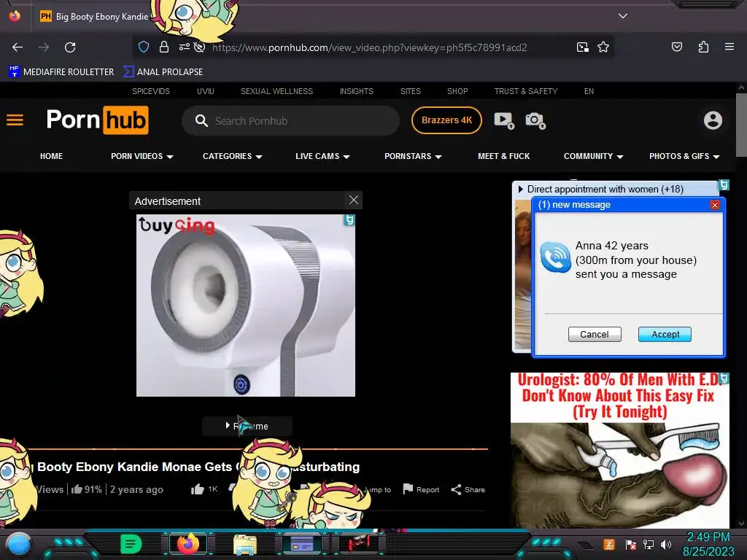Open SHOP in the top bar
This screenshot has height=560, width=747.
457,91
